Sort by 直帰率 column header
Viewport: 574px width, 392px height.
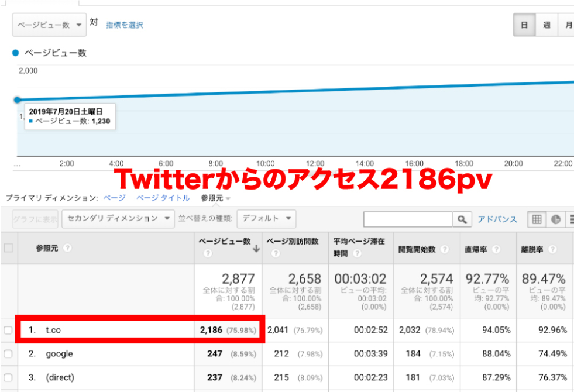(x=476, y=249)
